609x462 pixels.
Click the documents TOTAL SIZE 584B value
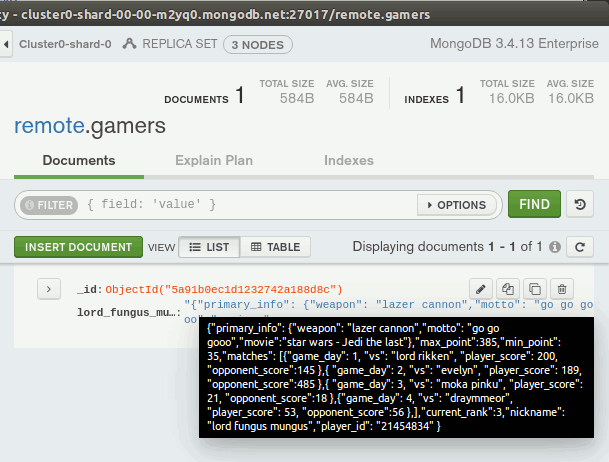click(297, 98)
